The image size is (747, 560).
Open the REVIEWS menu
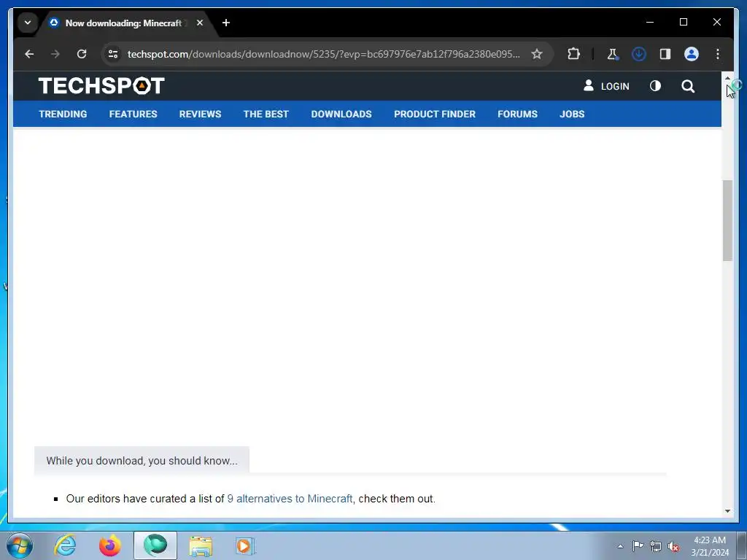click(200, 114)
